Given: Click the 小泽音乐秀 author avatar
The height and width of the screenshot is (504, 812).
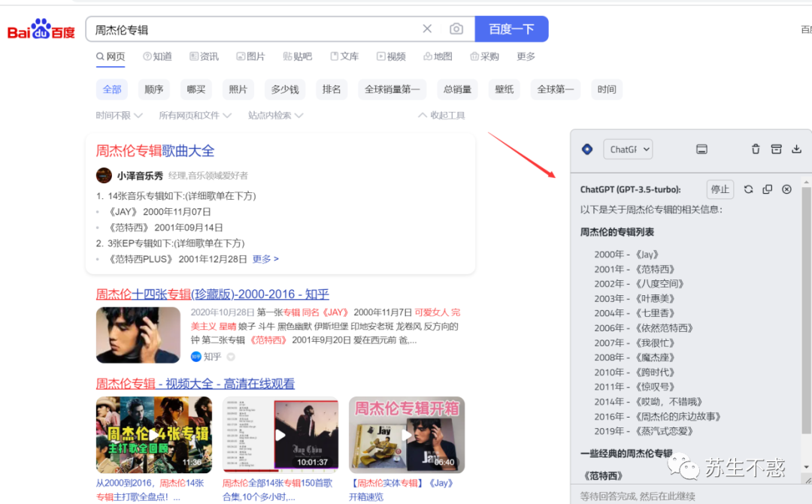Looking at the screenshot, I should [x=104, y=176].
